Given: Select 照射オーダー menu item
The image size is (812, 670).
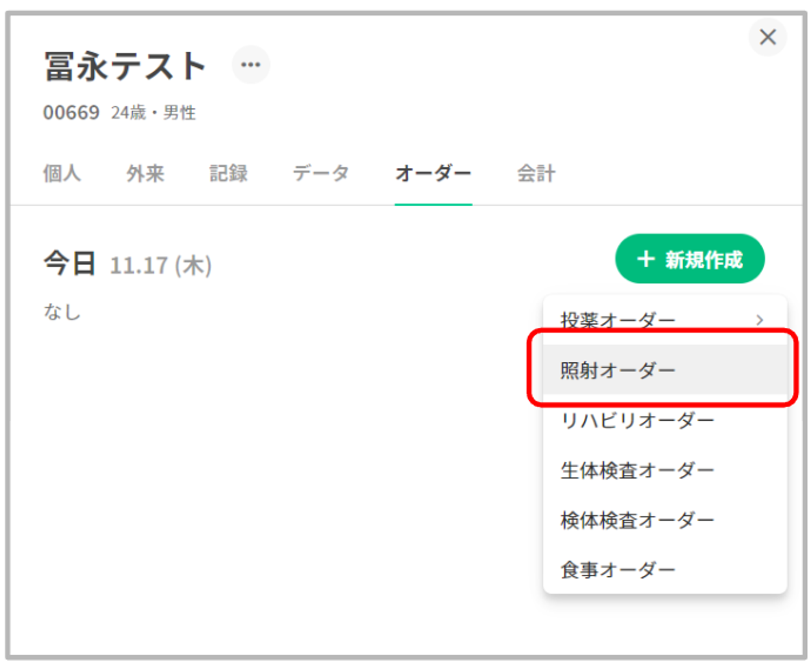Looking at the screenshot, I should [617, 370].
